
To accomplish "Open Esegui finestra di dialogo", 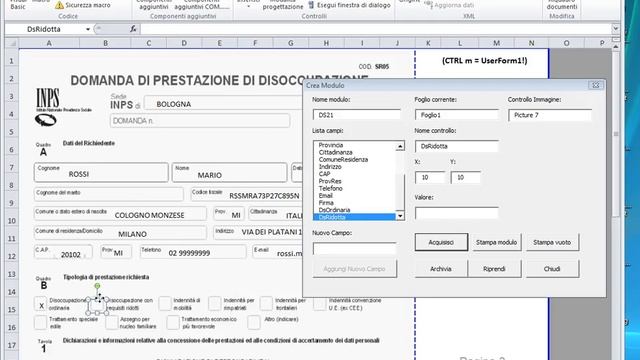I will tap(349, 5).
